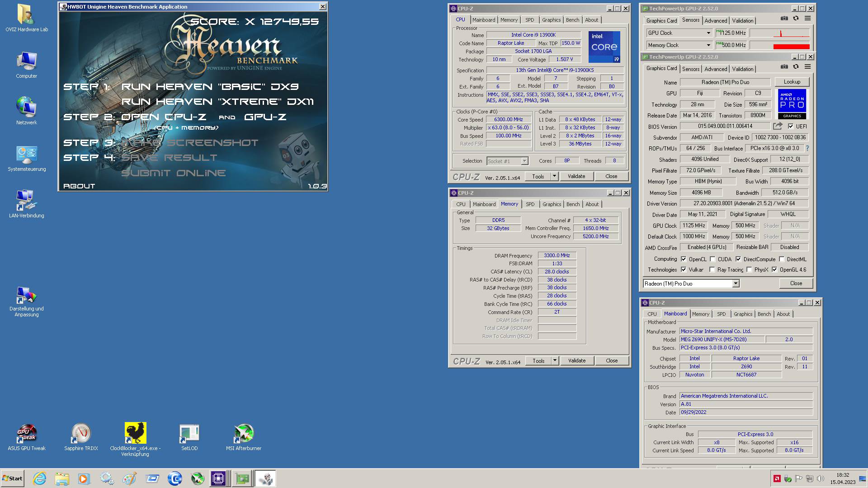Open Validation tab in GPU-Z Sensors window
Image resolution: width=868 pixels, height=488 pixels.
coord(742,21)
